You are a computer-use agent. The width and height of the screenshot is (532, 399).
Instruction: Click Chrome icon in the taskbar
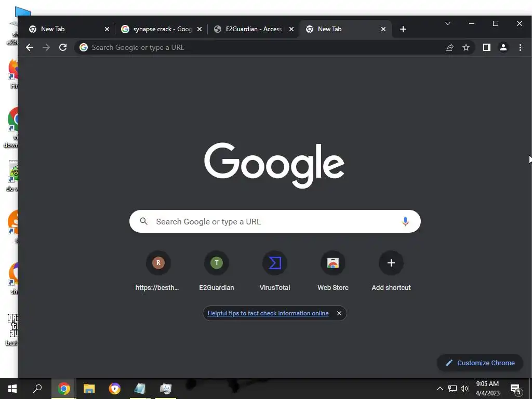coord(64,389)
